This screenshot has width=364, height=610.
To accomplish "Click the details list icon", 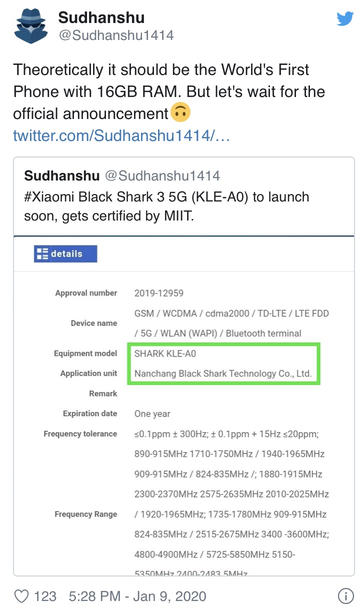I will 42,253.
